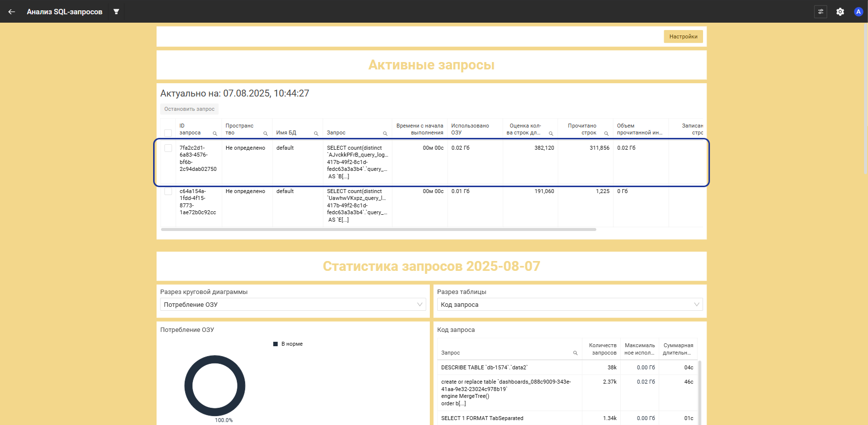Click search icon in 'Имя БД' column
The image size is (868, 425).
coord(316,133)
